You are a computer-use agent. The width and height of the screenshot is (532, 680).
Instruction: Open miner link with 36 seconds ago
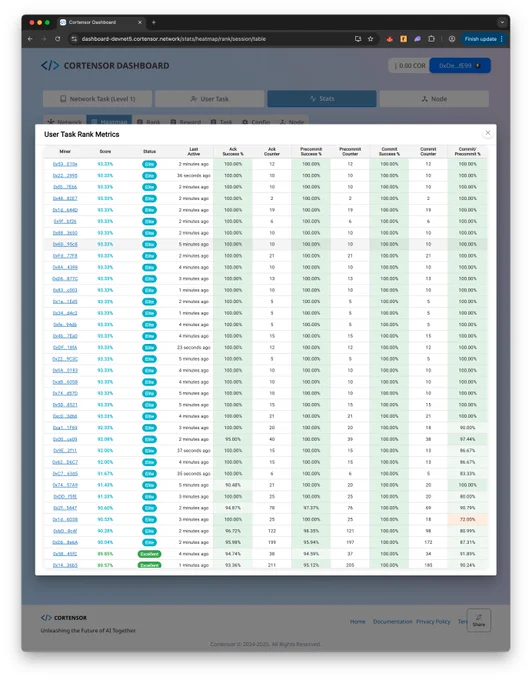(x=65, y=176)
